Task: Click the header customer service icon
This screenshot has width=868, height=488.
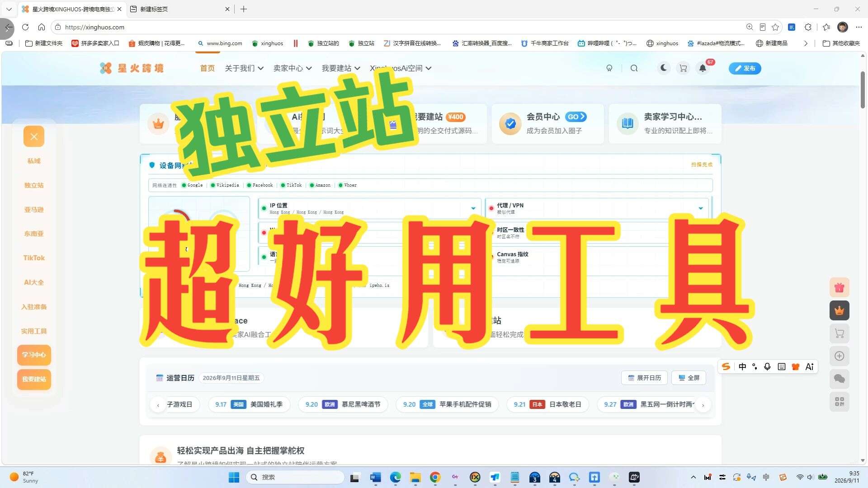Action: coord(609,68)
